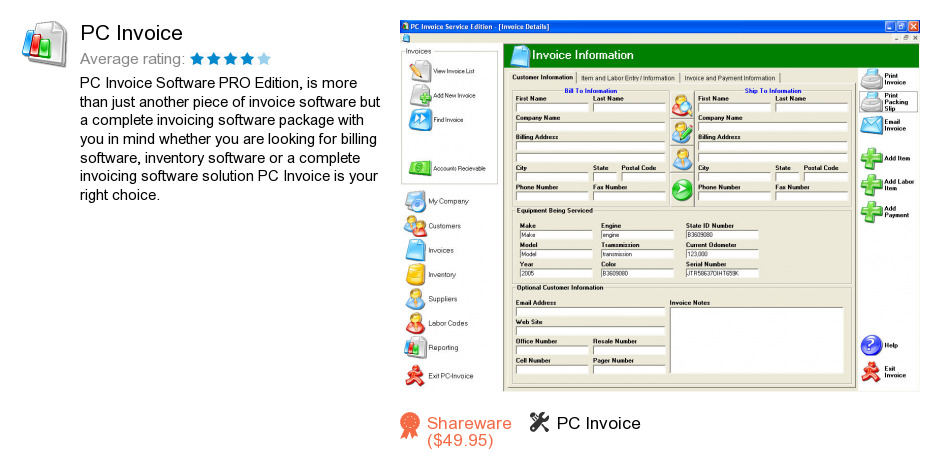Click the Transmission field
This screenshot has width=940, height=476.
tap(637, 254)
